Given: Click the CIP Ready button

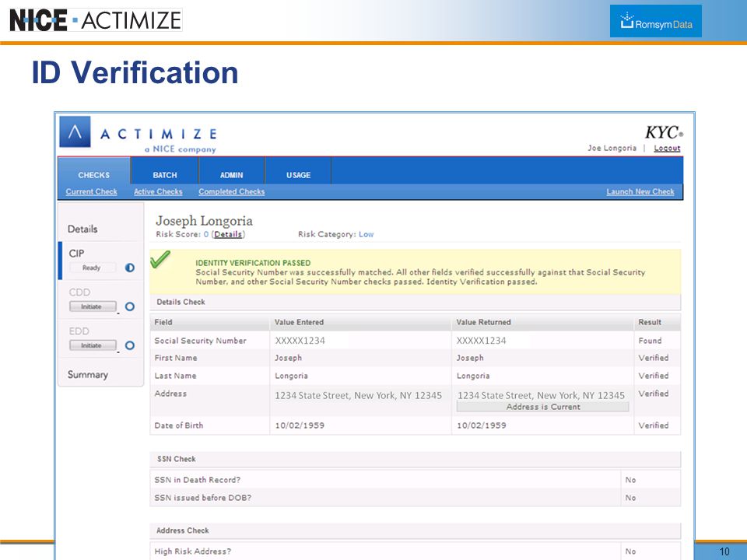Looking at the screenshot, I should tap(93, 268).
